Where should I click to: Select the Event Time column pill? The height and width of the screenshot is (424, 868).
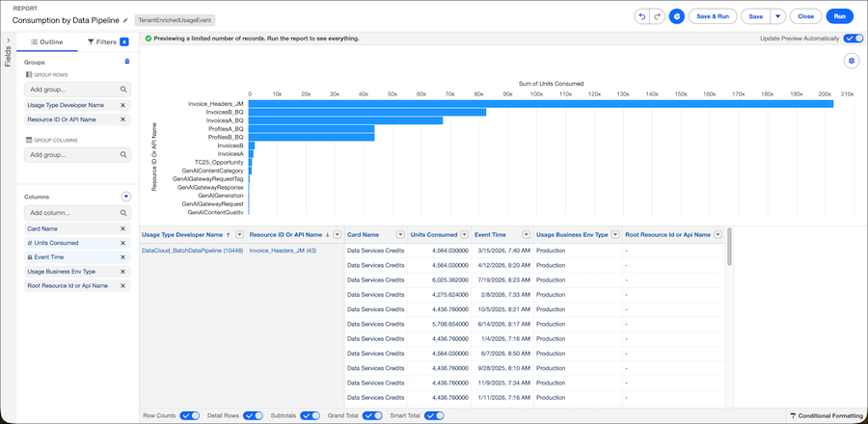click(x=77, y=257)
